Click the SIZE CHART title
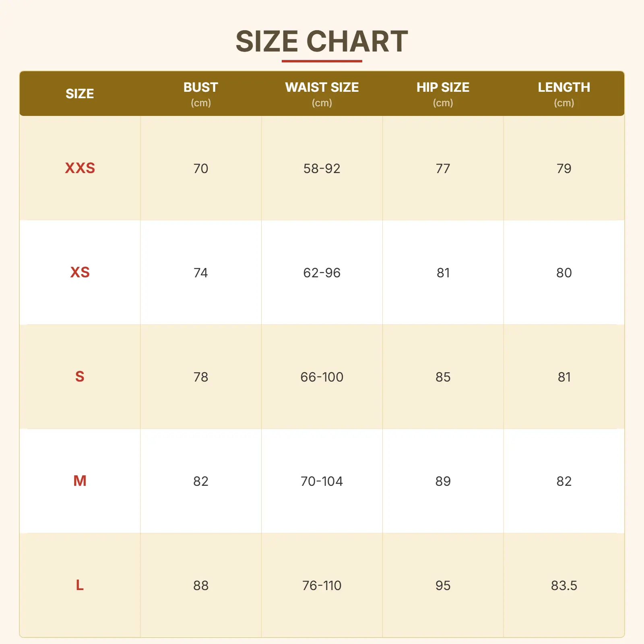The image size is (644, 644). [322, 41]
